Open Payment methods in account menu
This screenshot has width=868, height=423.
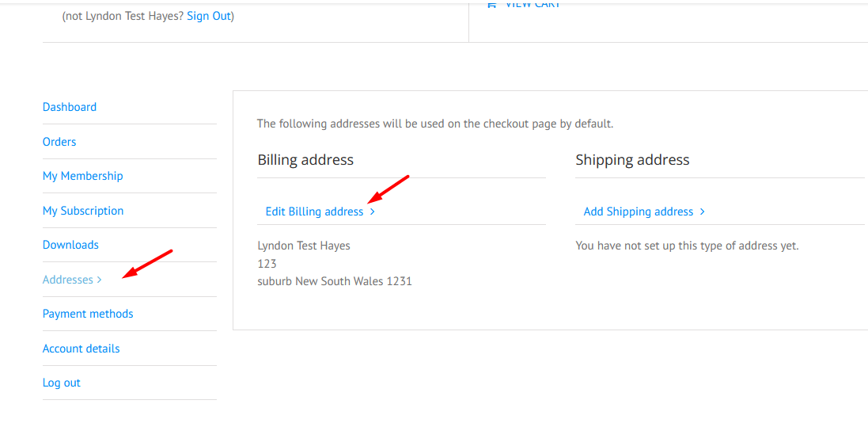[x=88, y=314]
